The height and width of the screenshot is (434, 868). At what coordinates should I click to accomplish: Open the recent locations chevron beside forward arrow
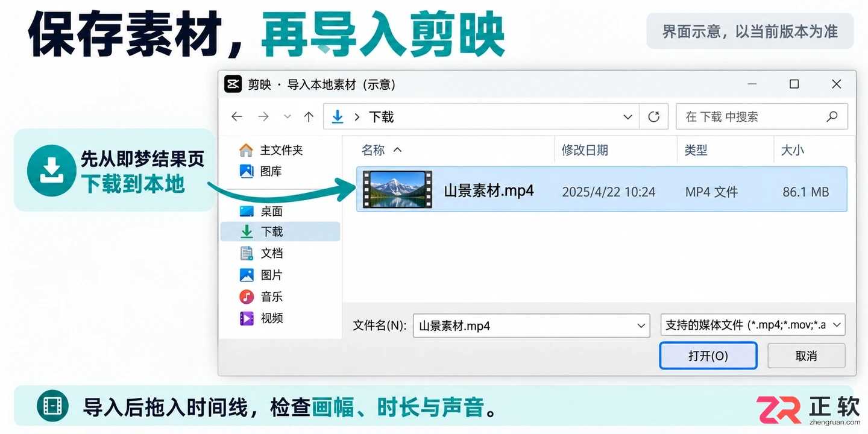(288, 117)
